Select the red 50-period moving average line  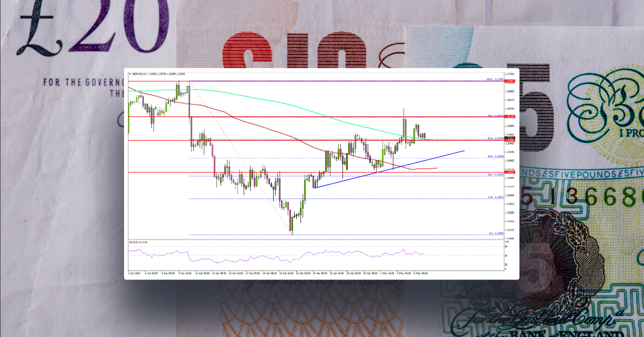(x=268, y=129)
